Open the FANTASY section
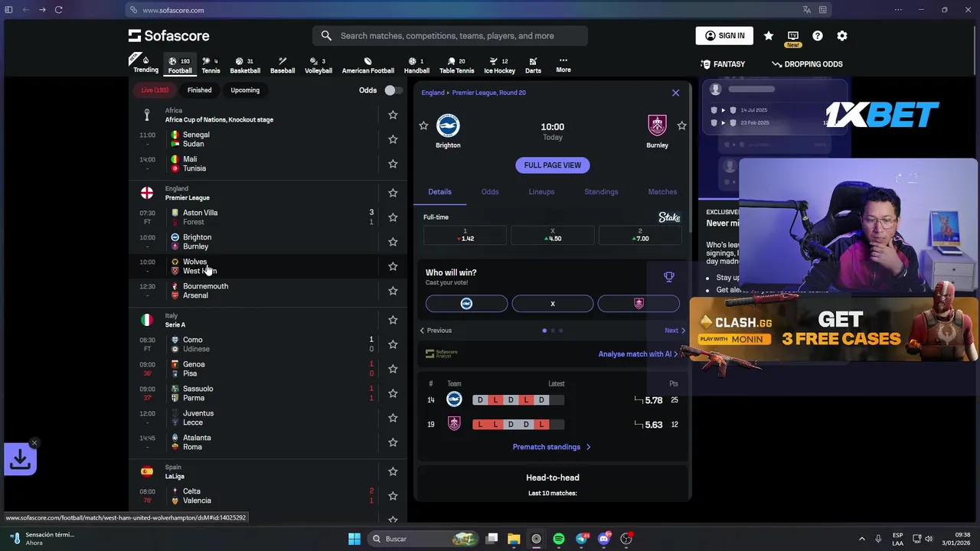The width and height of the screenshot is (980, 551). 723,64
